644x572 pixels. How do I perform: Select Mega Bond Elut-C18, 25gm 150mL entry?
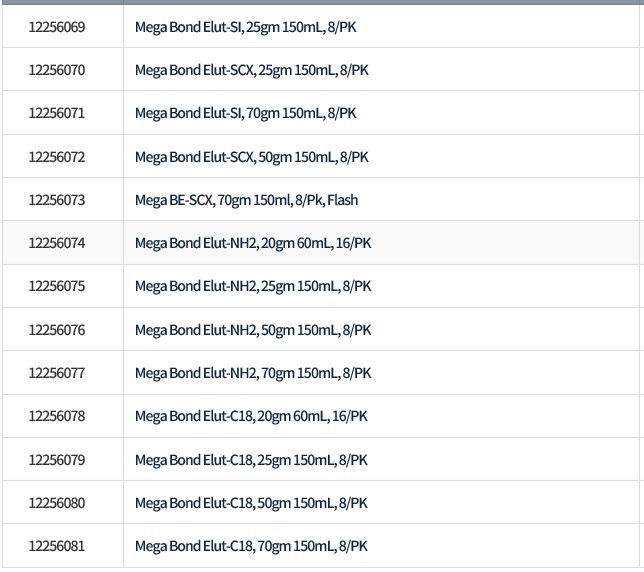(x=251, y=460)
